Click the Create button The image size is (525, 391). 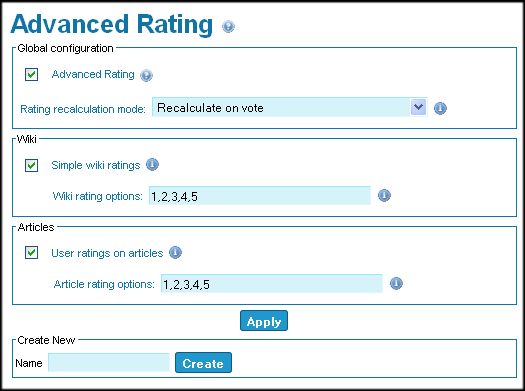pos(203,363)
